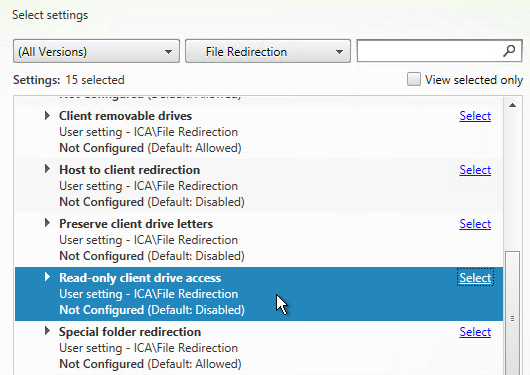Expand Host to client redirection setting
The height and width of the screenshot is (375, 530).
(x=47, y=169)
